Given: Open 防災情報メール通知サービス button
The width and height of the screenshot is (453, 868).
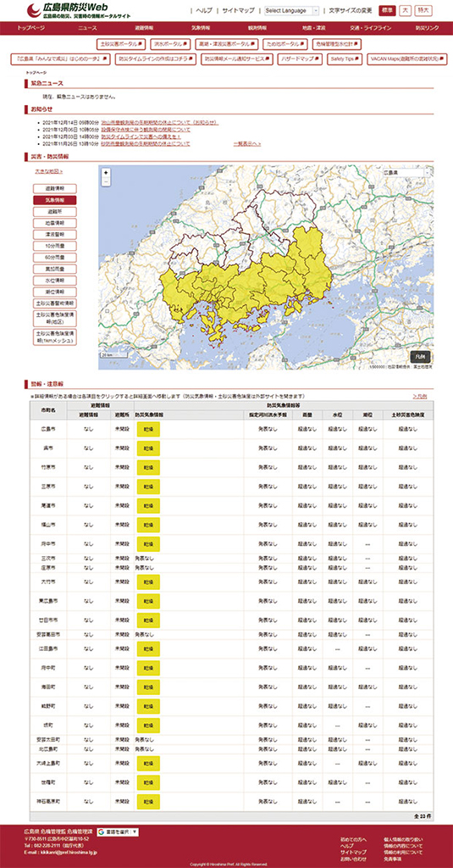Looking at the screenshot, I should point(237,59).
